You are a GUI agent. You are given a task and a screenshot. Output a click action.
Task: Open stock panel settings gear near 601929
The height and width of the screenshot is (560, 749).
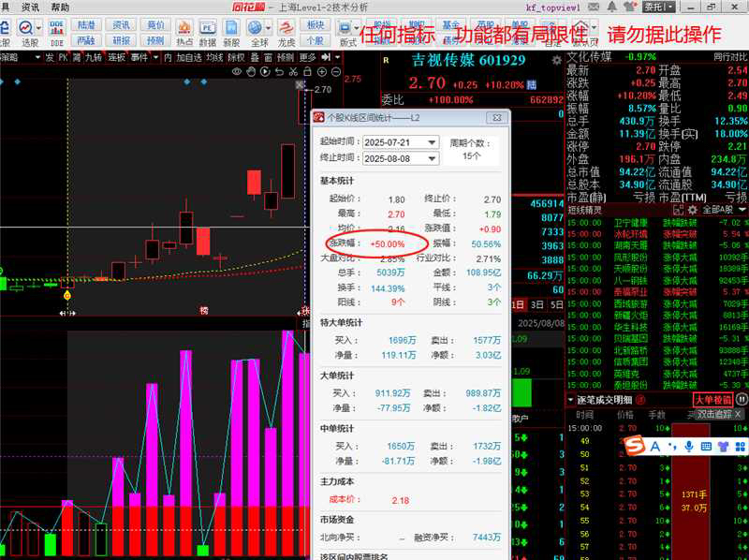556,61
